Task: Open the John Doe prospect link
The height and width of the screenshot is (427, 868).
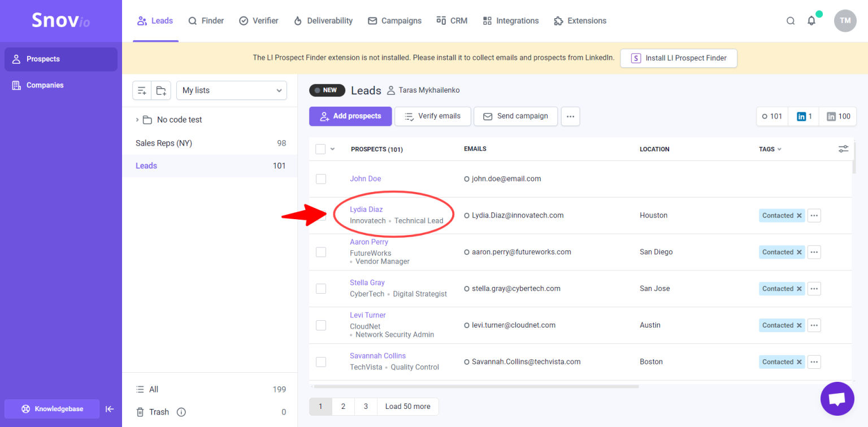Action: tap(365, 179)
